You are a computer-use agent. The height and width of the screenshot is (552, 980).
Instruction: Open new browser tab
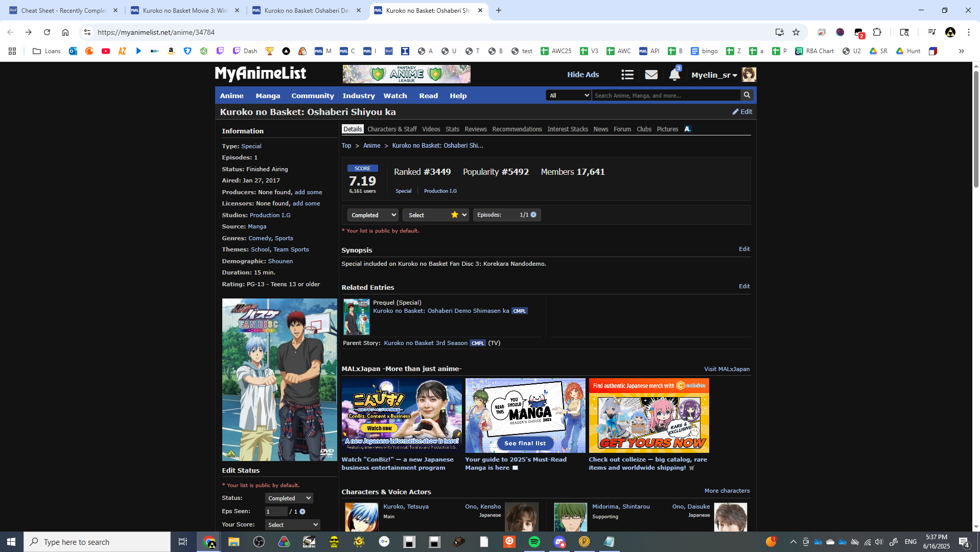(x=499, y=10)
